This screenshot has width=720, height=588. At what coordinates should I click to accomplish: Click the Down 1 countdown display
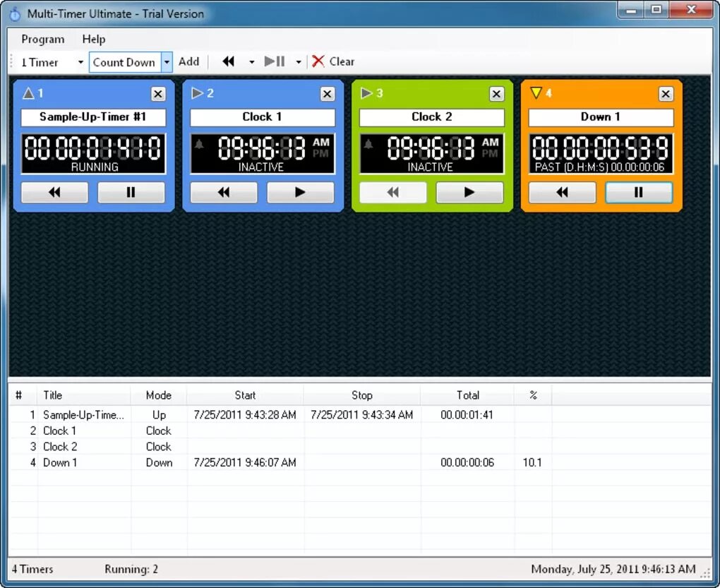tap(601, 154)
